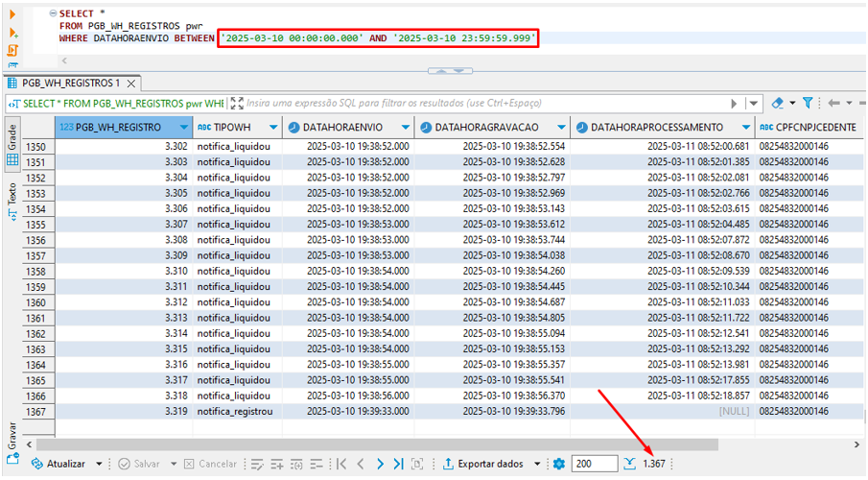Click the Exportar dados button
This screenshot has height=480, width=868.
click(483, 464)
